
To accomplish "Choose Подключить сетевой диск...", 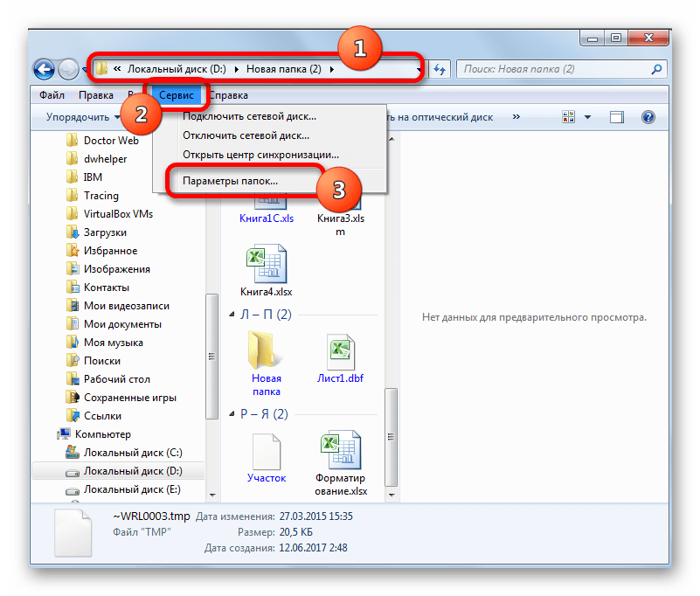I will pos(269,116).
